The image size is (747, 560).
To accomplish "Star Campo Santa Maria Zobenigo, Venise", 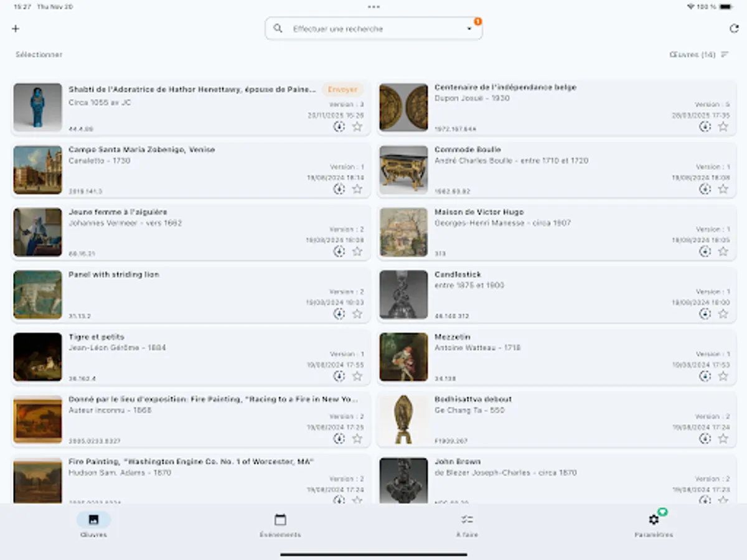I will click(x=357, y=189).
